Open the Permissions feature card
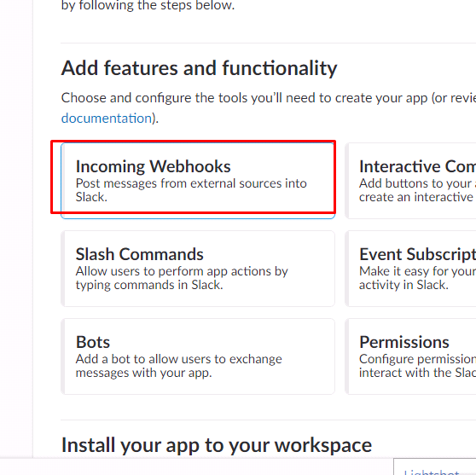 410,356
